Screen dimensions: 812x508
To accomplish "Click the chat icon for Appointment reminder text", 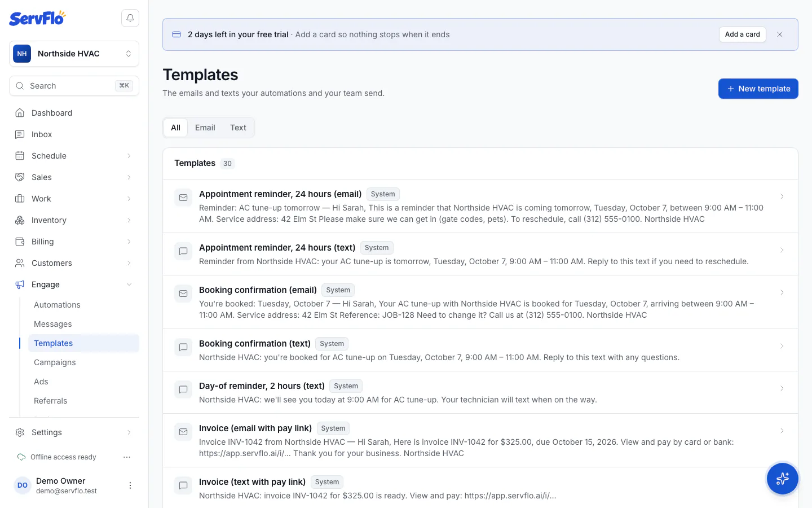I will (183, 251).
